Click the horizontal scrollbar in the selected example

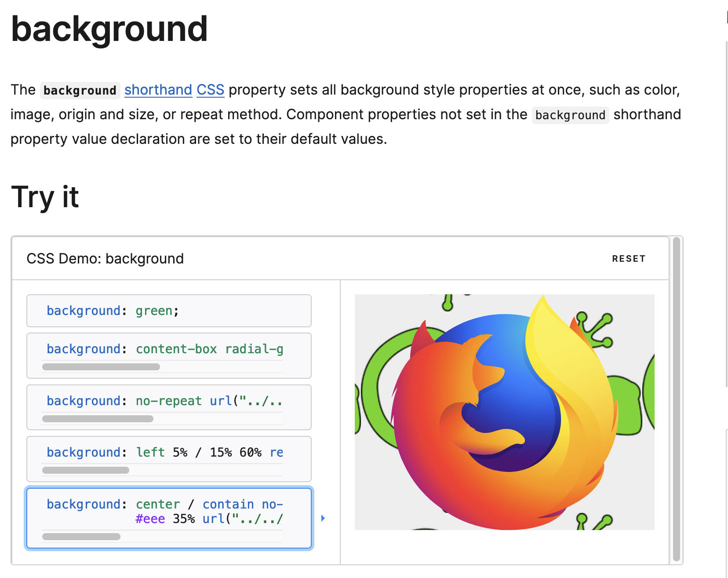pyautogui.click(x=80, y=537)
